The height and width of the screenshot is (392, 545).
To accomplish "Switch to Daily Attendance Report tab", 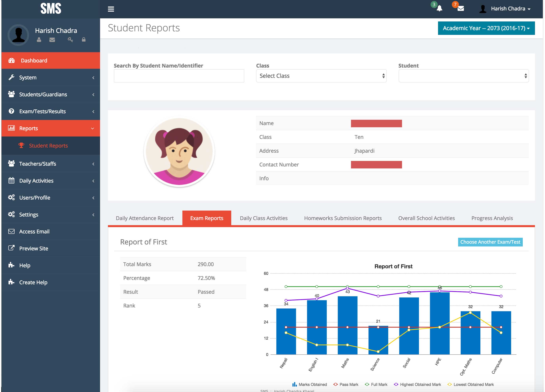I will pyautogui.click(x=145, y=218).
